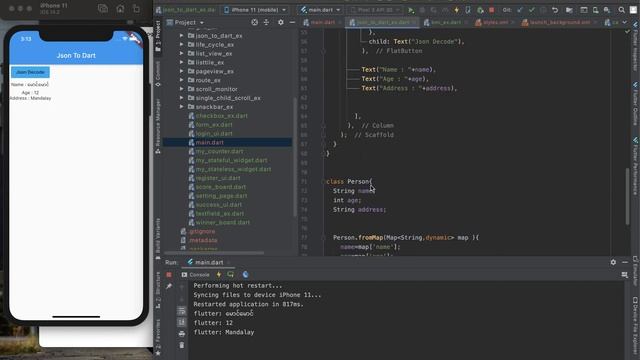Click the pin tab icon in Run panel
The image size is (640, 360).
169,286
